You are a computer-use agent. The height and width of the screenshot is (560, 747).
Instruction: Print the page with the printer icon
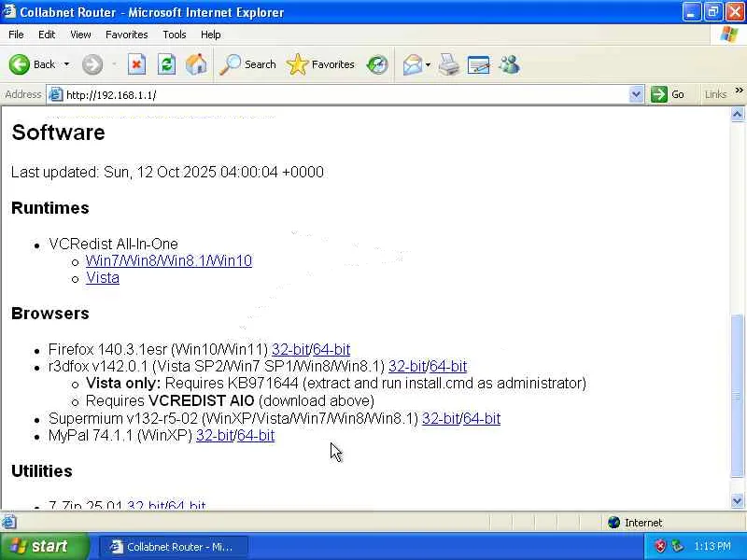449,64
